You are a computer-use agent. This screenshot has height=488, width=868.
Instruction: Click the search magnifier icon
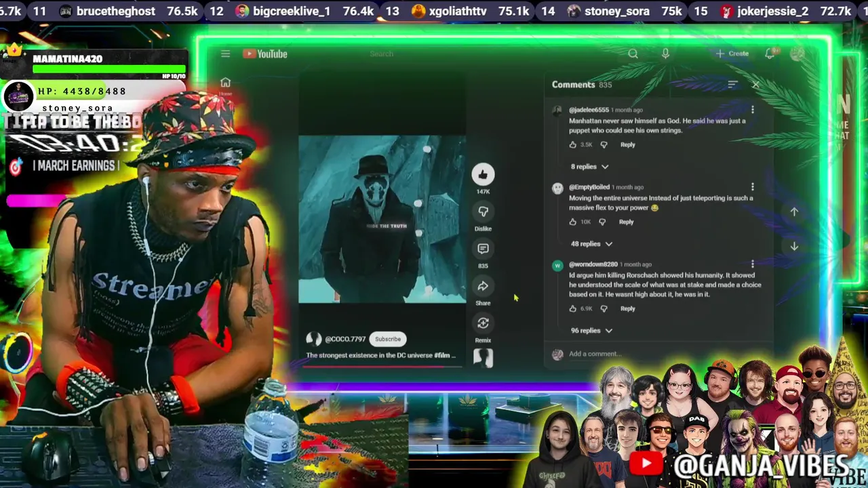click(x=633, y=54)
